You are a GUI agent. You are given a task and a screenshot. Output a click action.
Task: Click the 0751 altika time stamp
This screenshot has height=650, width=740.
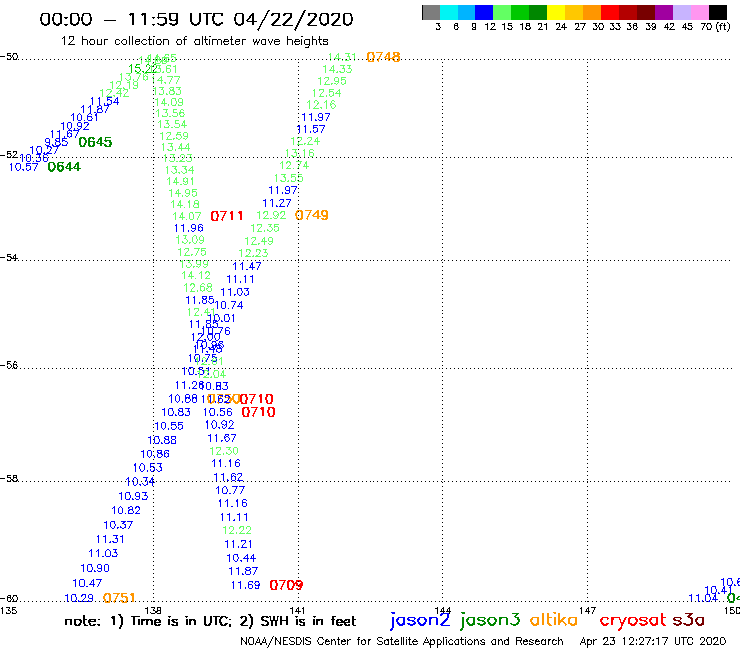(x=119, y=598)
